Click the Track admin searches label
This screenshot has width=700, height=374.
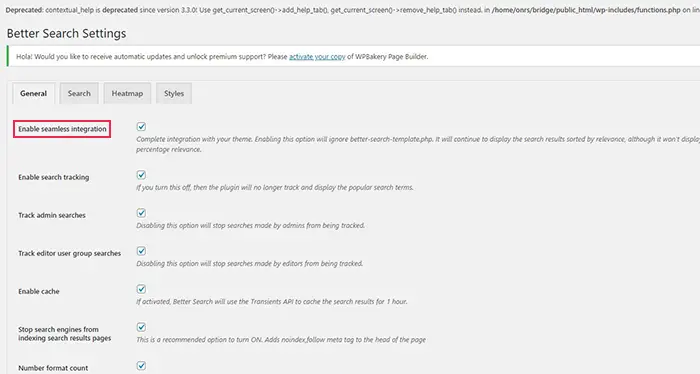[x=52, y=215]
